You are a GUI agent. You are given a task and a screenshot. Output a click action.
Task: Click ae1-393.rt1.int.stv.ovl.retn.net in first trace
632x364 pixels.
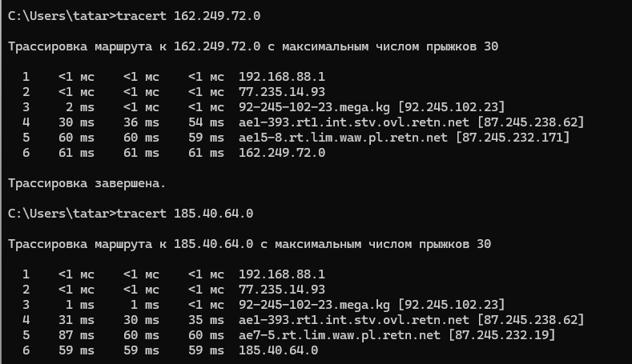(354, 122)
